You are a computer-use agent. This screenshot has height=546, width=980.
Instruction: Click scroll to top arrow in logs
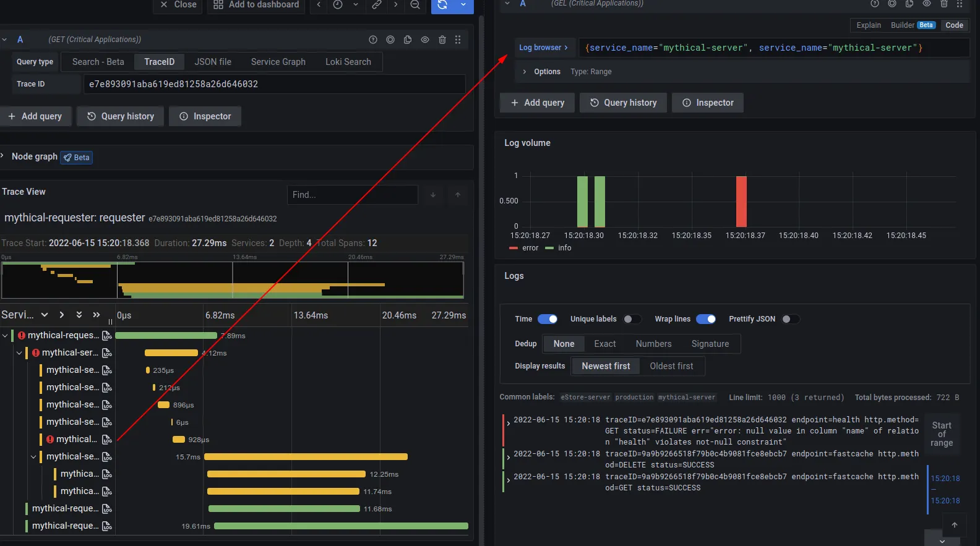pos(954,525)
